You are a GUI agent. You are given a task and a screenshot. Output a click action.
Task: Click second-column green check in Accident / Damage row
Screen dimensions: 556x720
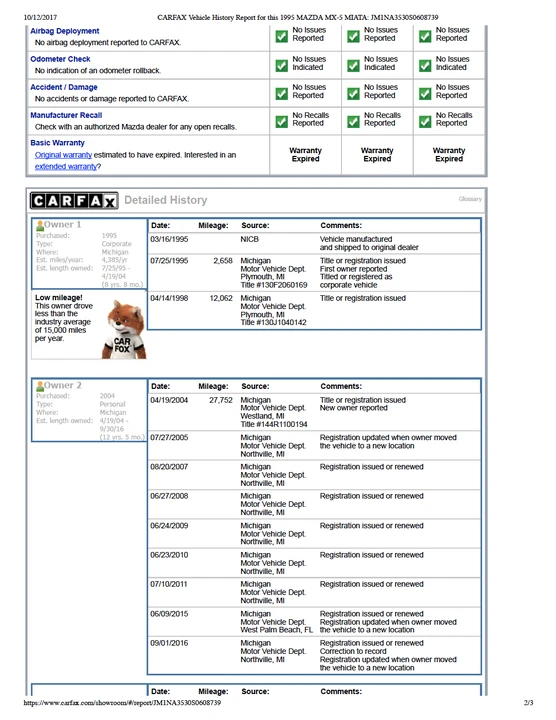[x=353, y=94]
